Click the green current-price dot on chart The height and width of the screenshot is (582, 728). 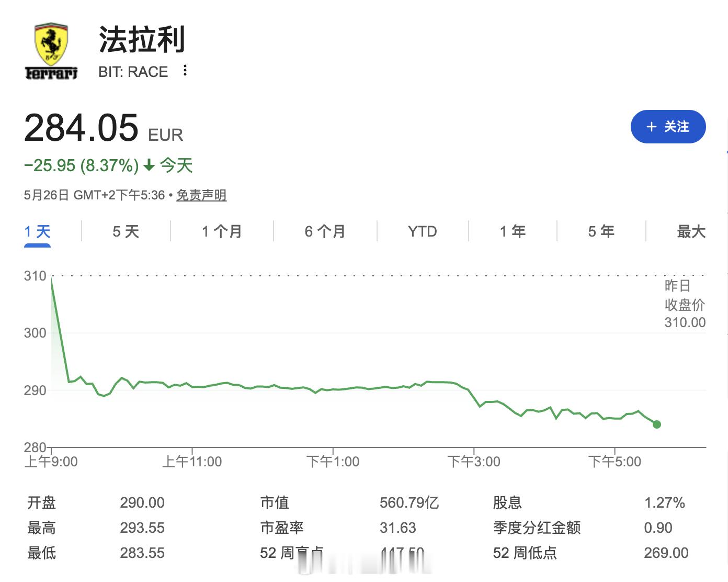tap(657, 424)
